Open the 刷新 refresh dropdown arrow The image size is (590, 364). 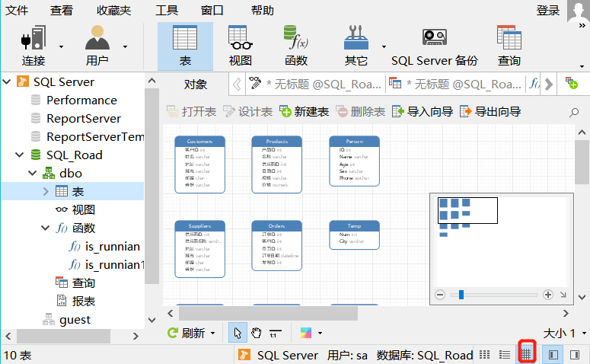point(212,334)
